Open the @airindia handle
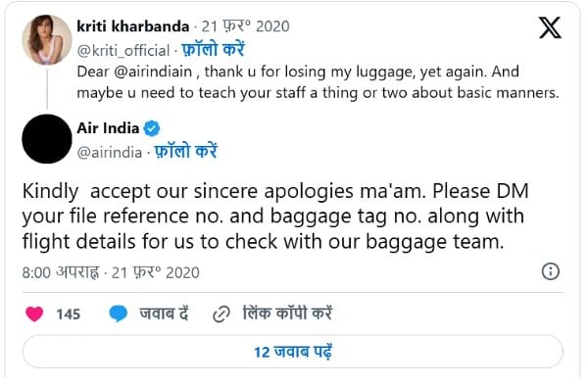 pyautogui.click(x=110, y=153)
